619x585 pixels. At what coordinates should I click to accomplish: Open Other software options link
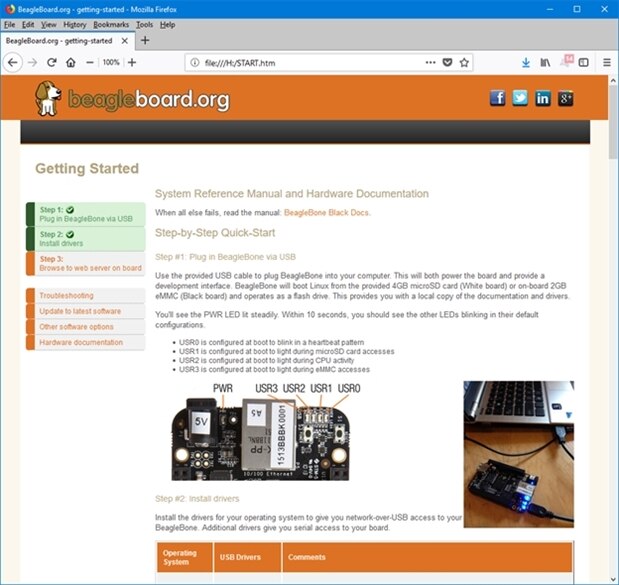pos(86,327)
